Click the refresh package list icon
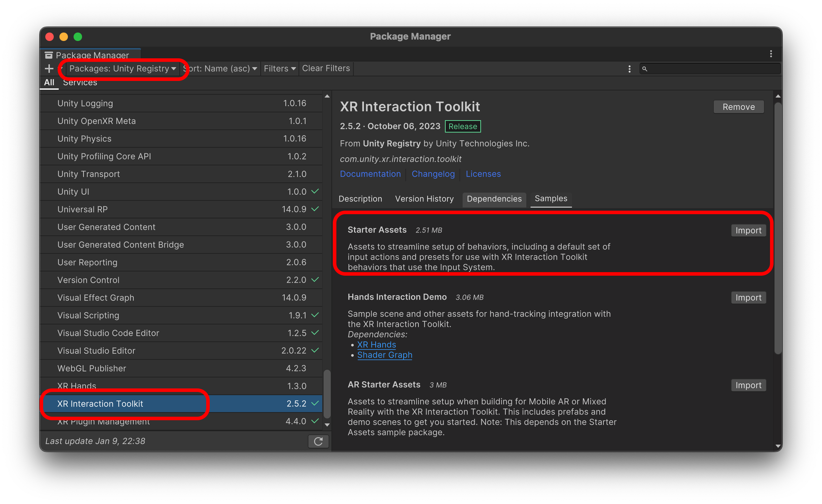This screenshot has height=504, width=822. tap(318, 441)
